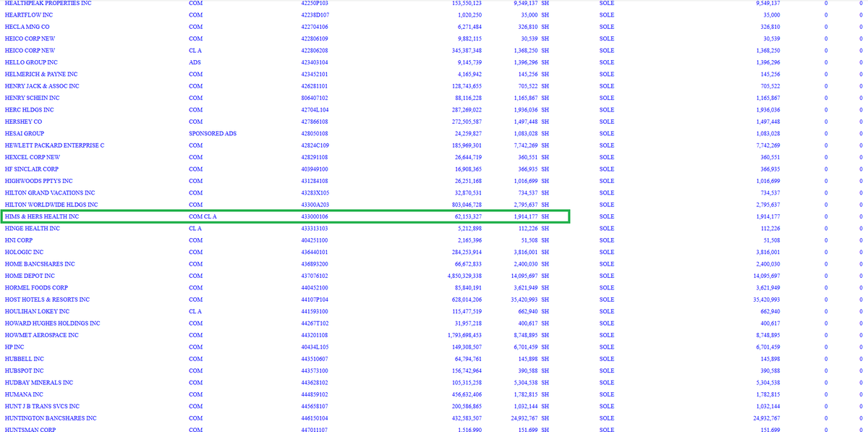Click HINGE HEALTH INC issuer

[x=32, y=229]
